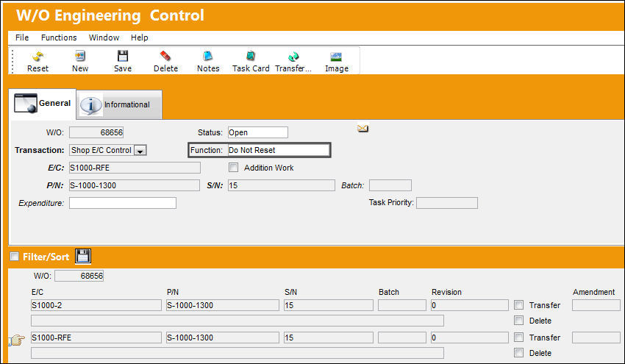The width and height of the screenshot is (625, 364).
Task: Select P/N cell in the S1000-2 row
Action: point(222,305)
